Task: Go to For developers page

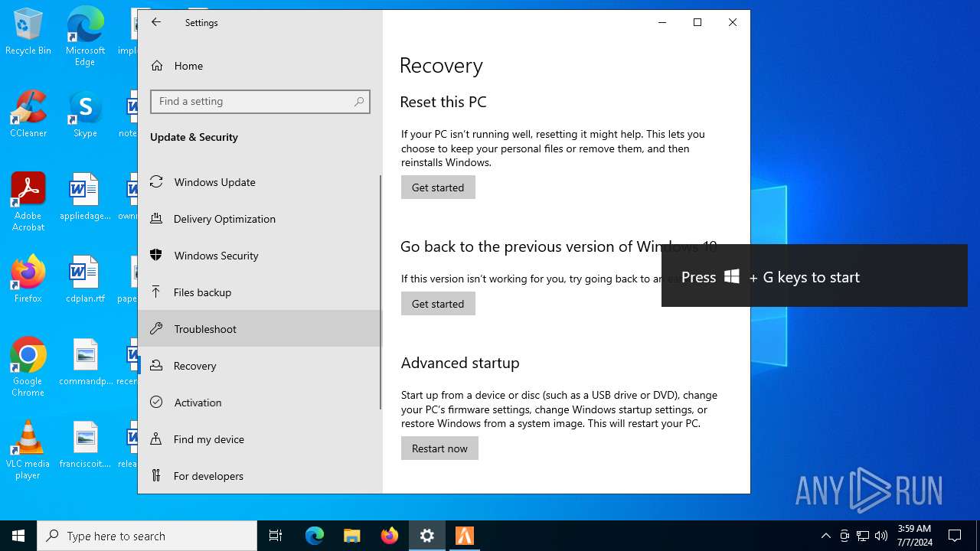Action: click(259, 475)
